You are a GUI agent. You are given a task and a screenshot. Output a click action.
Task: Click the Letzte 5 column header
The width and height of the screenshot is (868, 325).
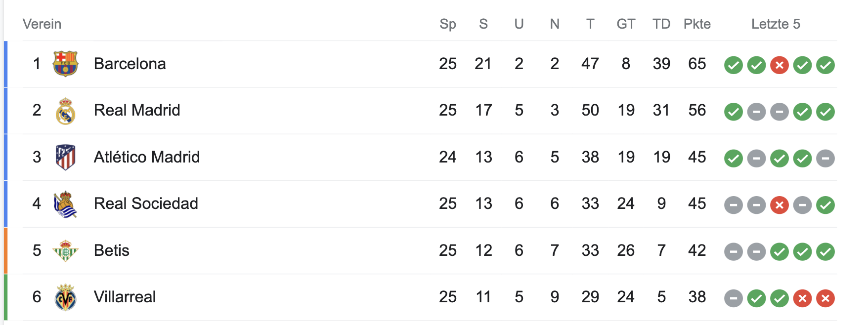click(776, 24)
